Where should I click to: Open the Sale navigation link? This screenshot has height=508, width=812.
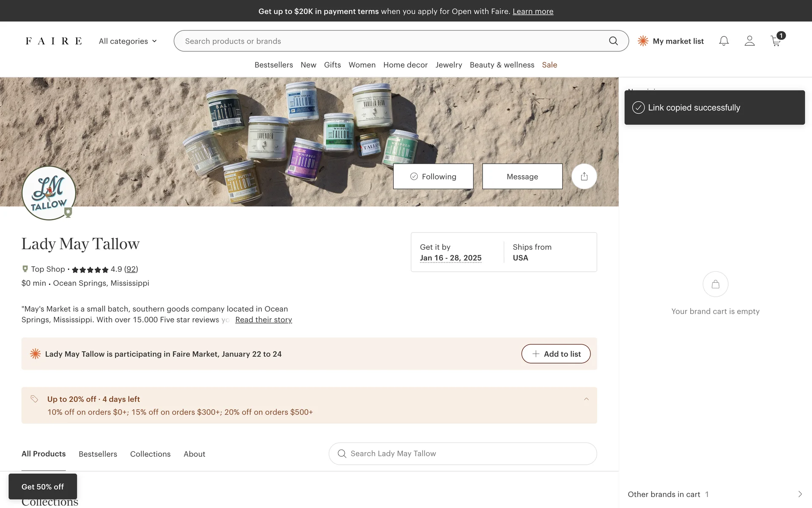tap(549, 65)
